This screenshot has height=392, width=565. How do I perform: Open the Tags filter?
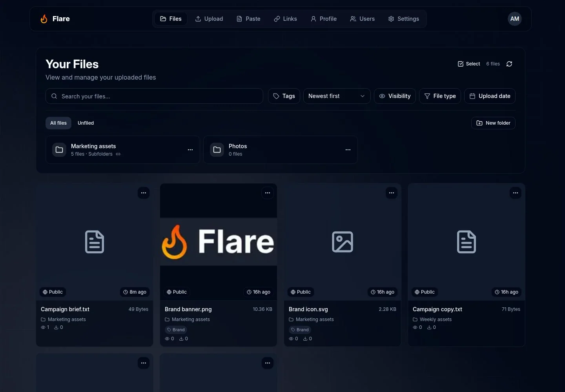(284, 96)
